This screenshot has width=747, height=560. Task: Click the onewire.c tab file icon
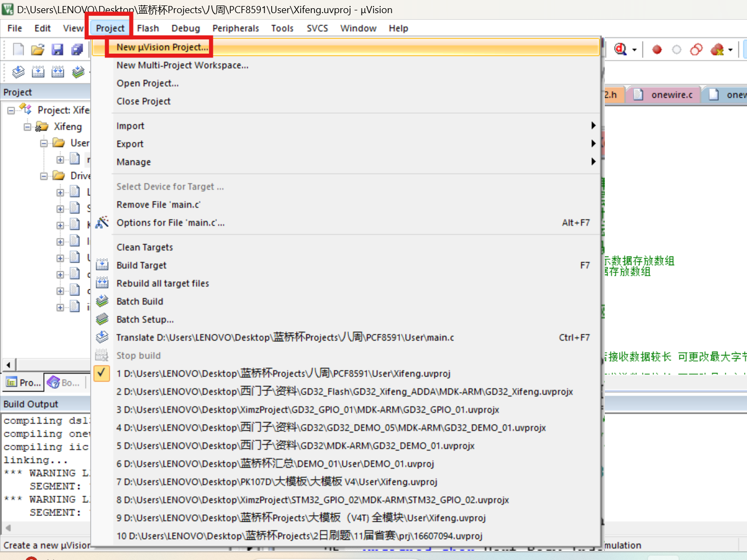coord(638,95)
